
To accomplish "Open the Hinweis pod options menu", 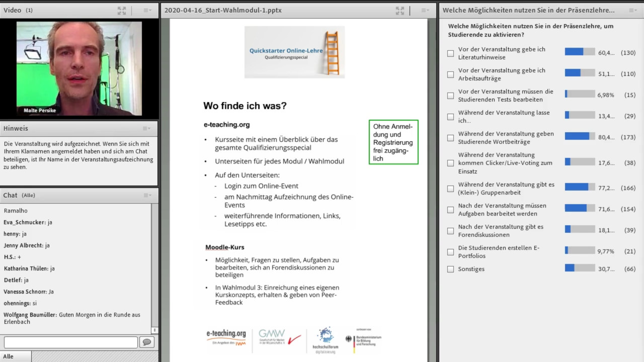I will pos(146,128).
